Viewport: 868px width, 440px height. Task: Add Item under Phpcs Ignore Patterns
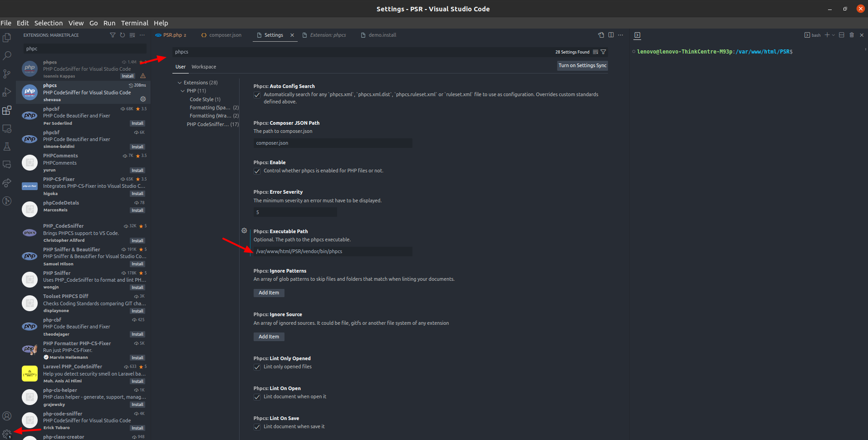(269, 293)
